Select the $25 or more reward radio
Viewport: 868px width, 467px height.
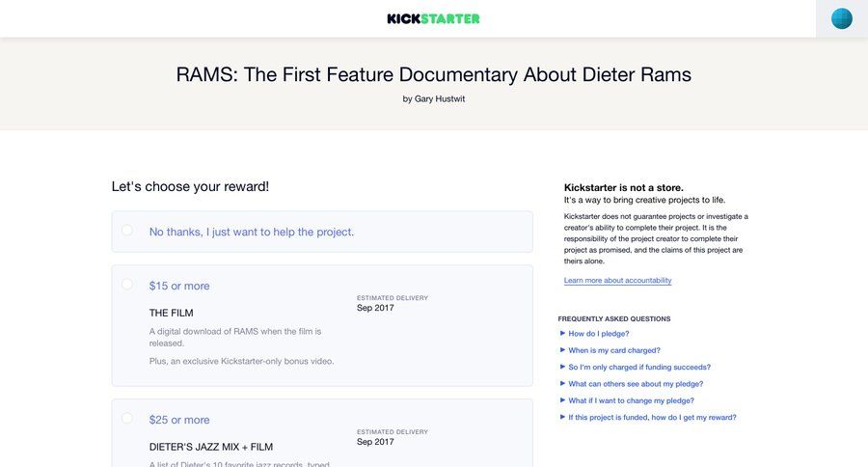tap(127, 419)
